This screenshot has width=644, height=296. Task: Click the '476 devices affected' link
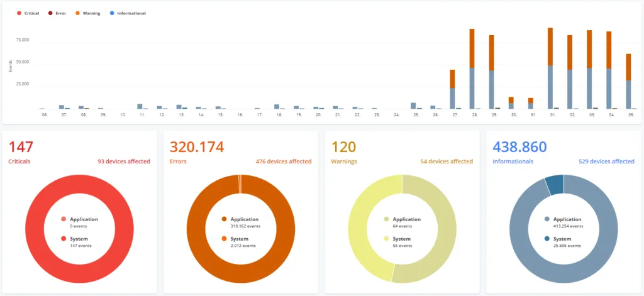(x=284, y=162)
